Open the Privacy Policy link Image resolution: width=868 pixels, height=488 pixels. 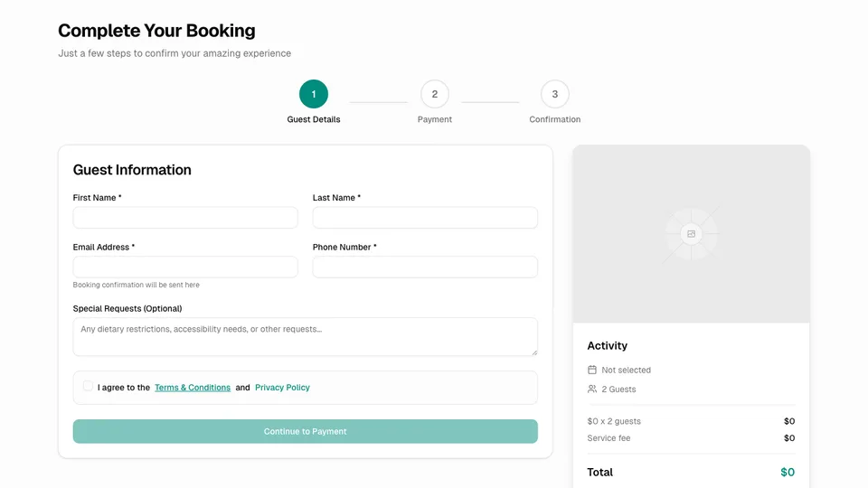tap(282, 388)
